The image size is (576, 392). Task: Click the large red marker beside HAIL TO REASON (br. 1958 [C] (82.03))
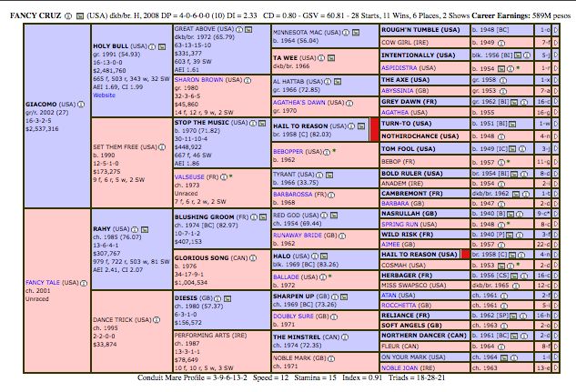click(x=374, y=129)
